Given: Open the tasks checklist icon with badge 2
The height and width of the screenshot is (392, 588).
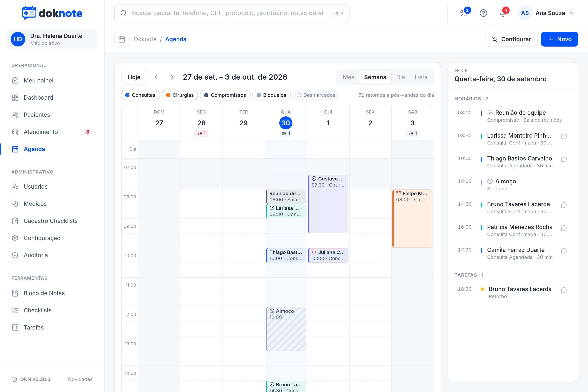Looking at the screenshot, I should pyautogui.click(x=464, y=13).
